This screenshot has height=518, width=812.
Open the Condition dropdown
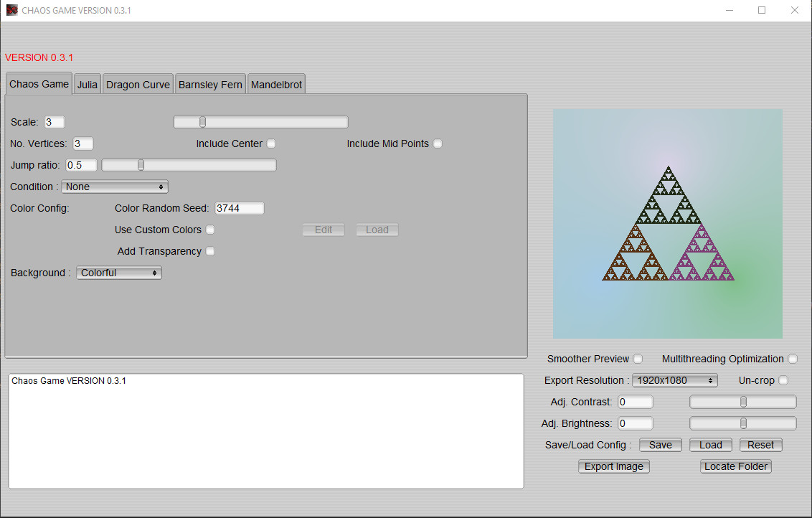[114, 187]
